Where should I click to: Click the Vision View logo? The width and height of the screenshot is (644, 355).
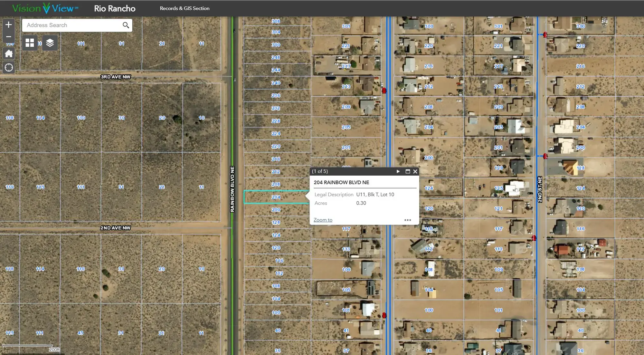tap(45, 8)
